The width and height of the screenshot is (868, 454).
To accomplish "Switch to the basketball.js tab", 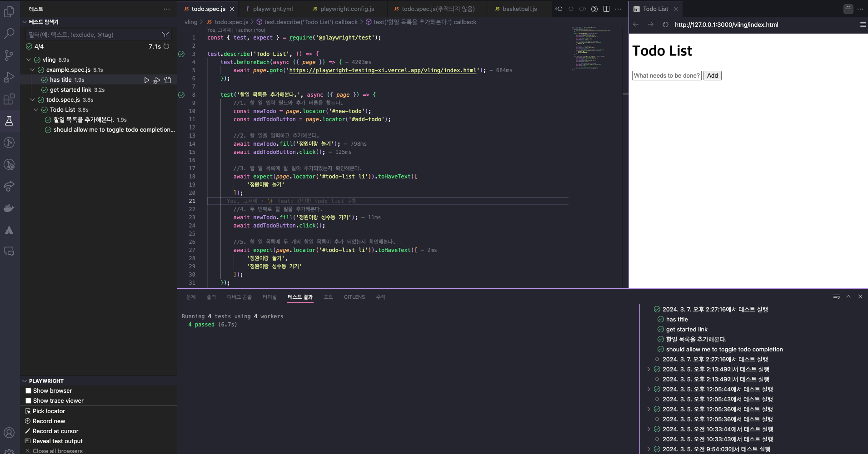I will (519, 9).
